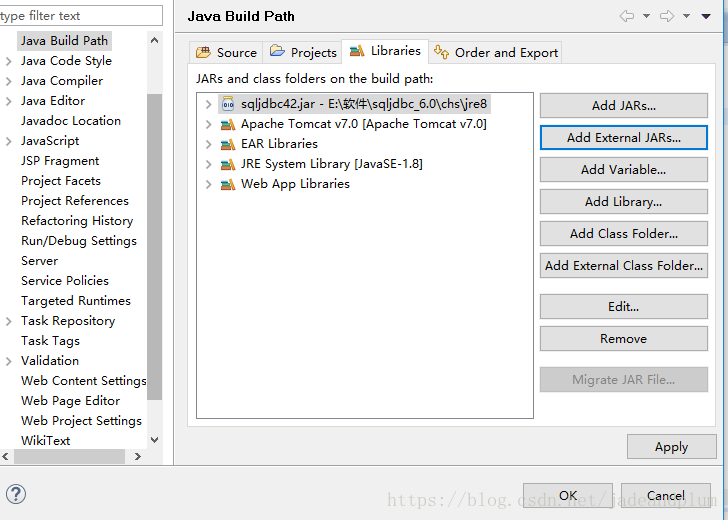Select the Libraries tab
Screen dimensions: 728x520
click(x=385, y=51)
